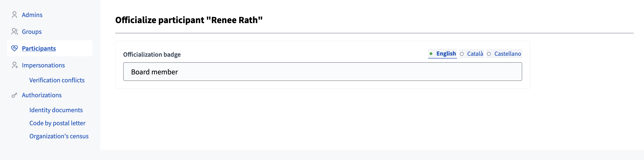
Task: Click the Officialization badge text field
Action: 322,72
